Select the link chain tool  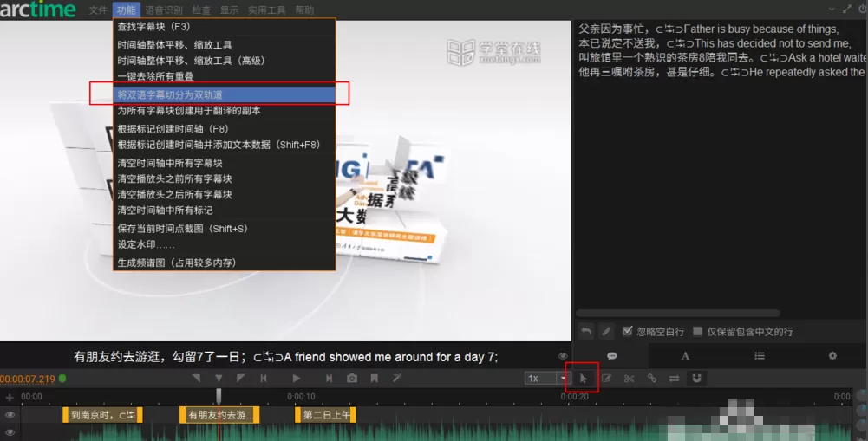coord(651,379)
